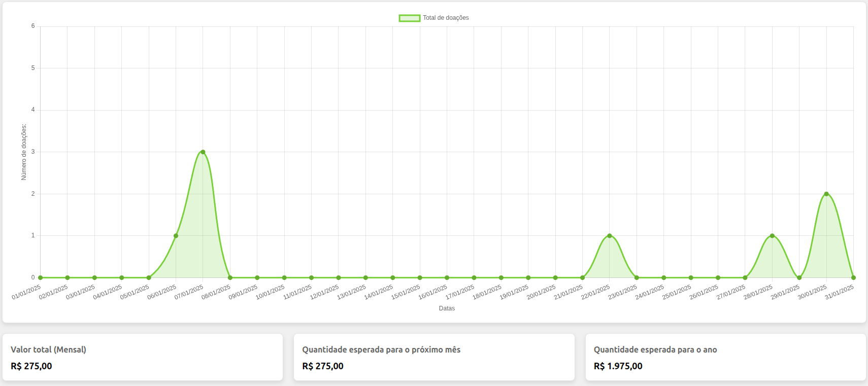The width and height of the screenshot is (868, 386).
Task: Click the '20/01/2025' x-axis label
Action: click(x=541, y=292)
